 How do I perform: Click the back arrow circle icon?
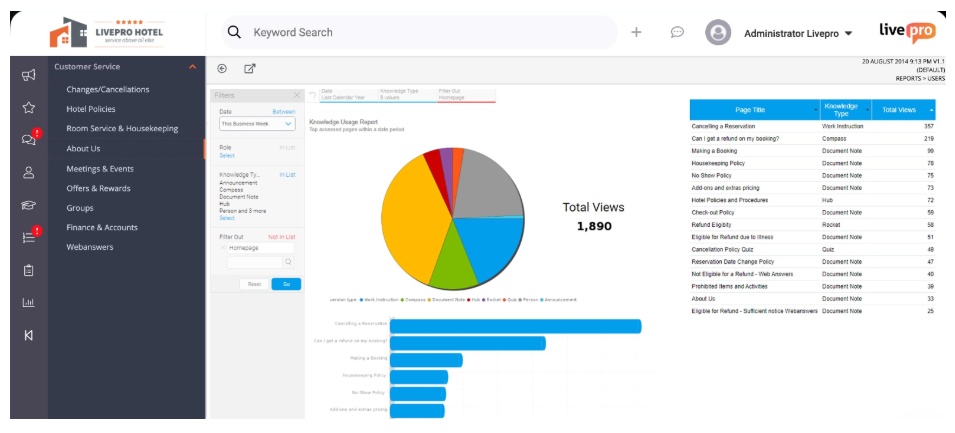point(222,69)
